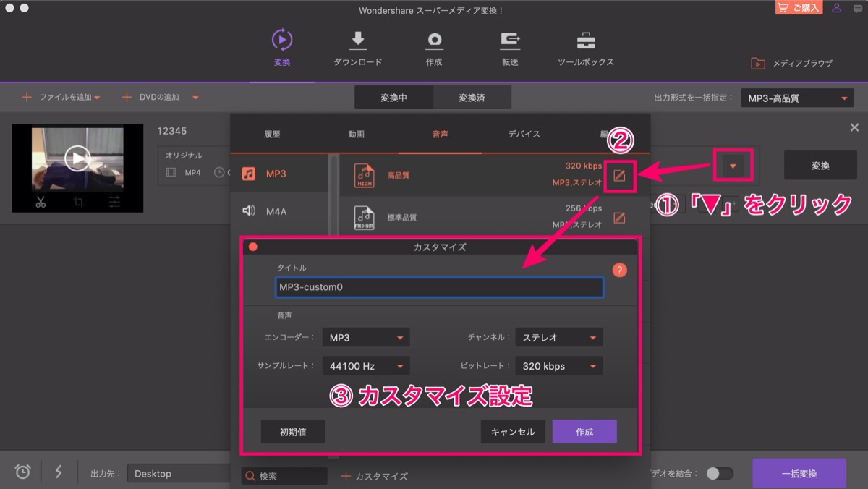The width and height of the screenshot is (868, 489).
Task: Select M4A in the format list
Action: tap(279, 211)
